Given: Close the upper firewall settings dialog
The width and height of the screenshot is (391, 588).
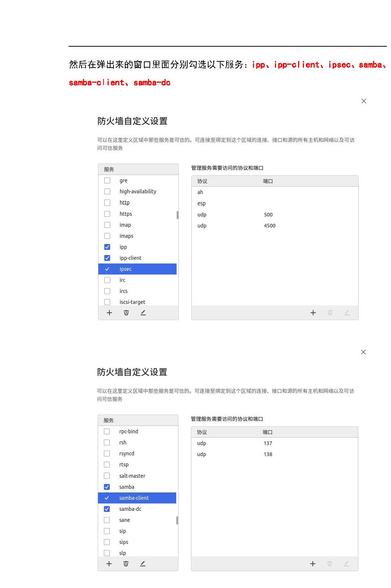Looking at the screenshot, I should click(x=364, y=101).
